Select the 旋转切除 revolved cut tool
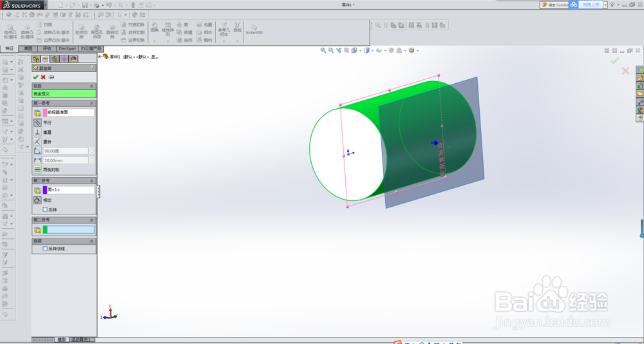Screen dimensions: 644x344 point(112,32)
